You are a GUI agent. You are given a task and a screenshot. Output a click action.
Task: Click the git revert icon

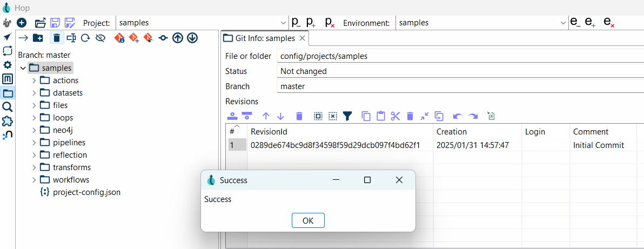tap(148, 38)
